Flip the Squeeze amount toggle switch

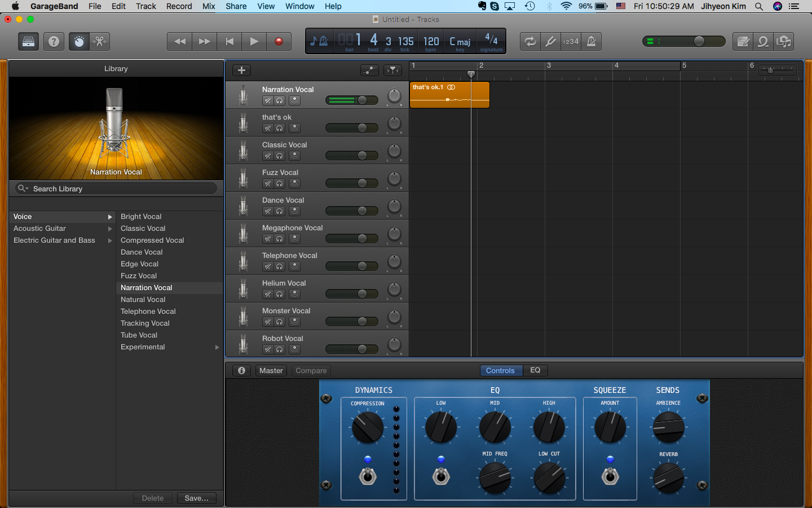610,476
